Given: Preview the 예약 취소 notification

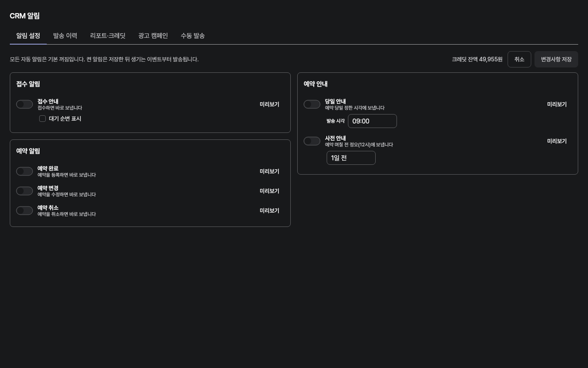Looking at the screenshot, I should click(x=269, y=211).
